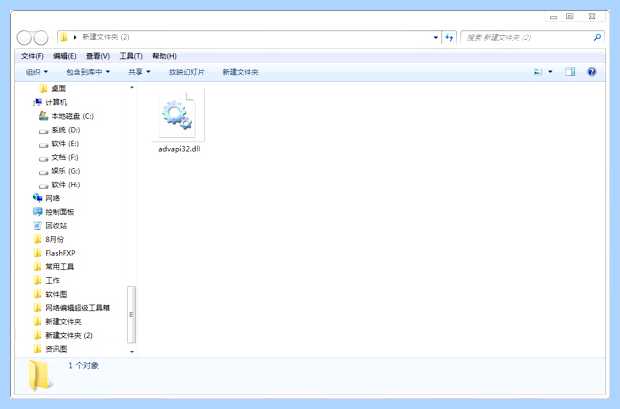Maximize the explorer window
The image size is (620, 409).
569,17
